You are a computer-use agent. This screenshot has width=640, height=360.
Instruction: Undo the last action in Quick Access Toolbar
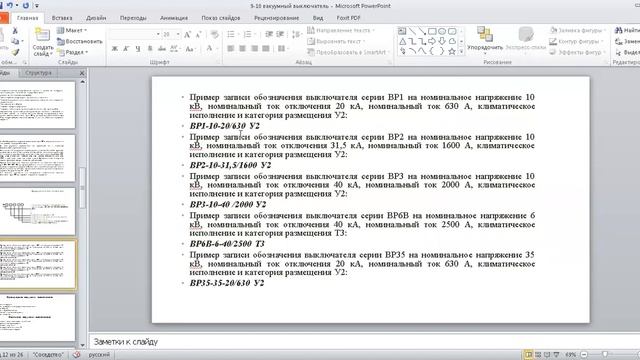pyautogui.click(x=10, y=6)
